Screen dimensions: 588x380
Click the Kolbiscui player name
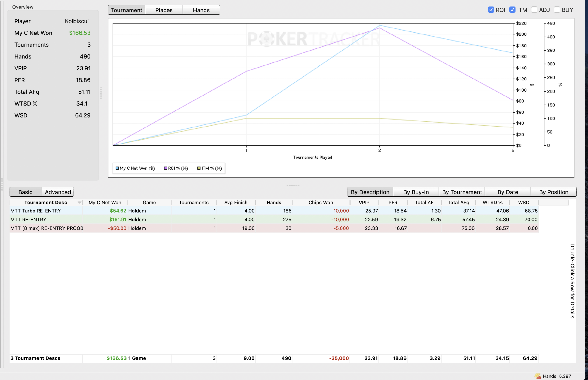[77, 21]
